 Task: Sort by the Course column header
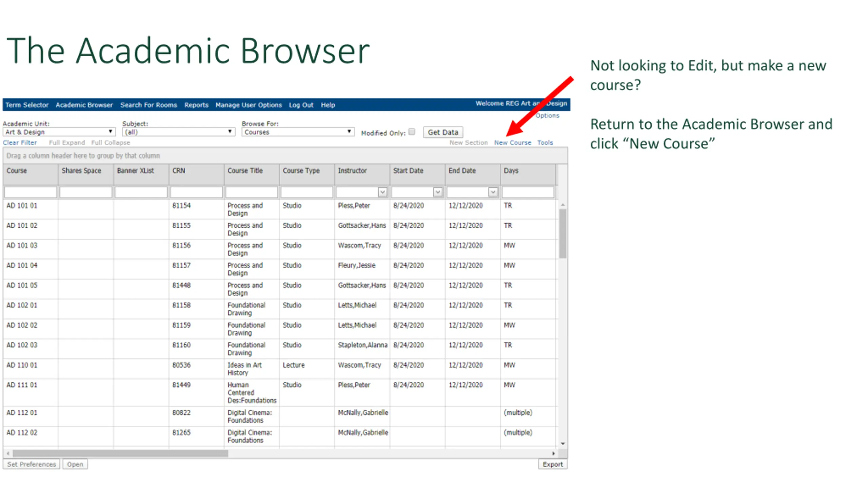(31, 174)
